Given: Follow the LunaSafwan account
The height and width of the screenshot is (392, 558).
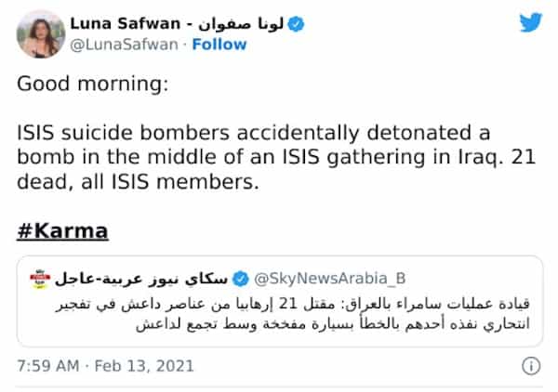Looking at the screenshot, I should point(219,45).
